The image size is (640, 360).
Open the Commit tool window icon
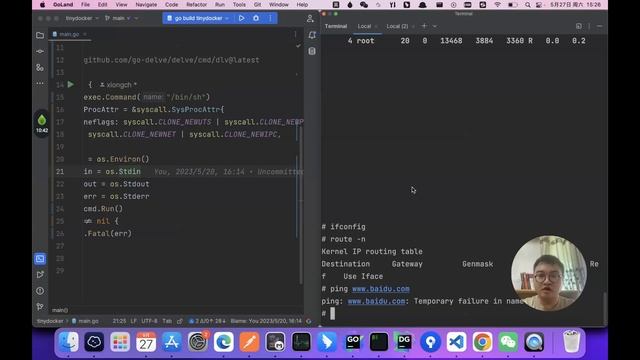40,51
